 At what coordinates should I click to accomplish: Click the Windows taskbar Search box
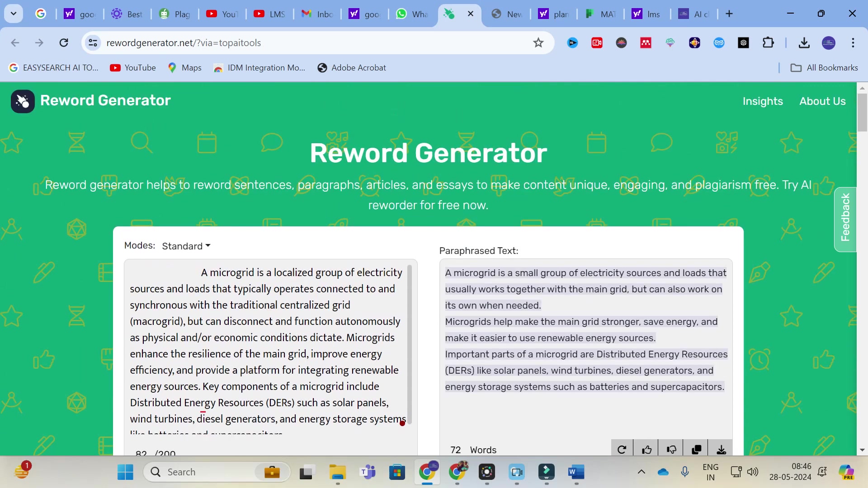pyautogui.click(x=217, y=472)
